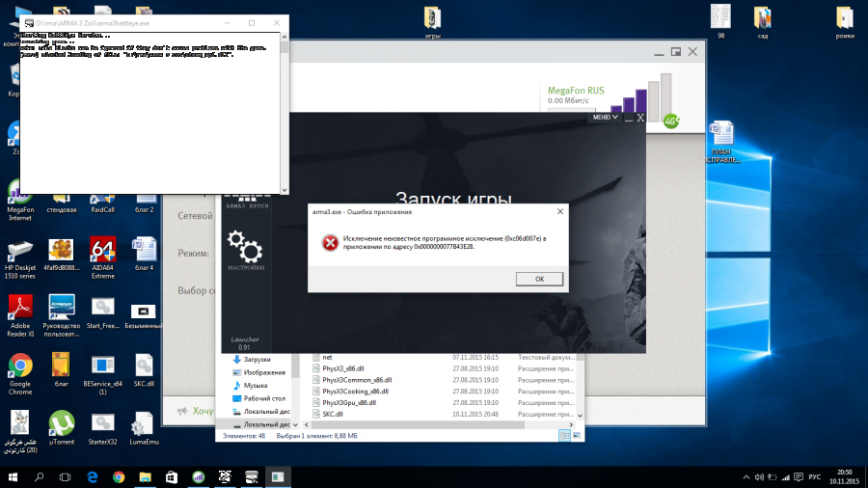
Task: Open RaidCall desktop shortcut
Action: click(102, 202)
